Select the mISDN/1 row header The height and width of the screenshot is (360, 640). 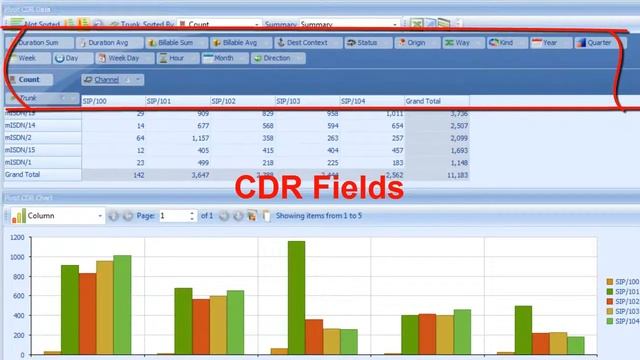pos(42,162)
